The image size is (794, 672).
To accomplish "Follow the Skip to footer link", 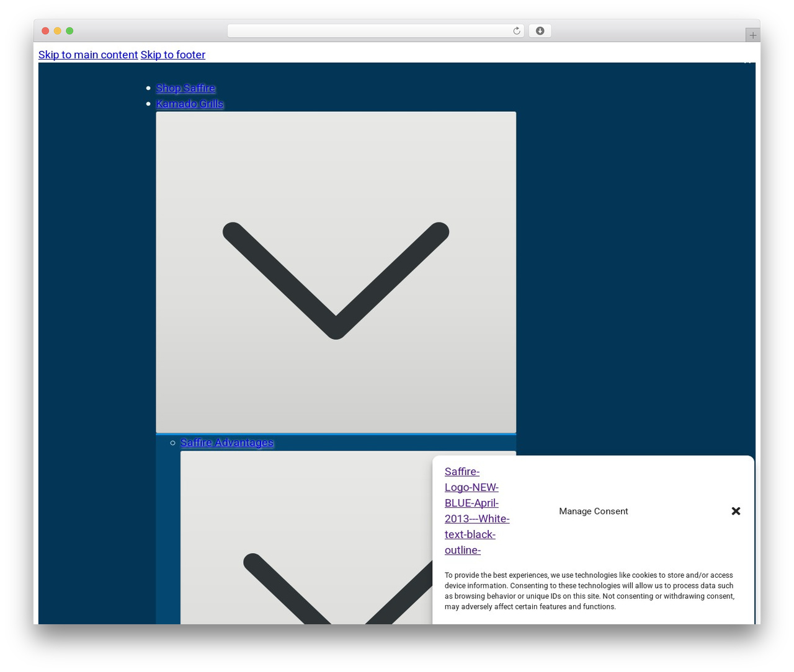I will click(173, 55).
